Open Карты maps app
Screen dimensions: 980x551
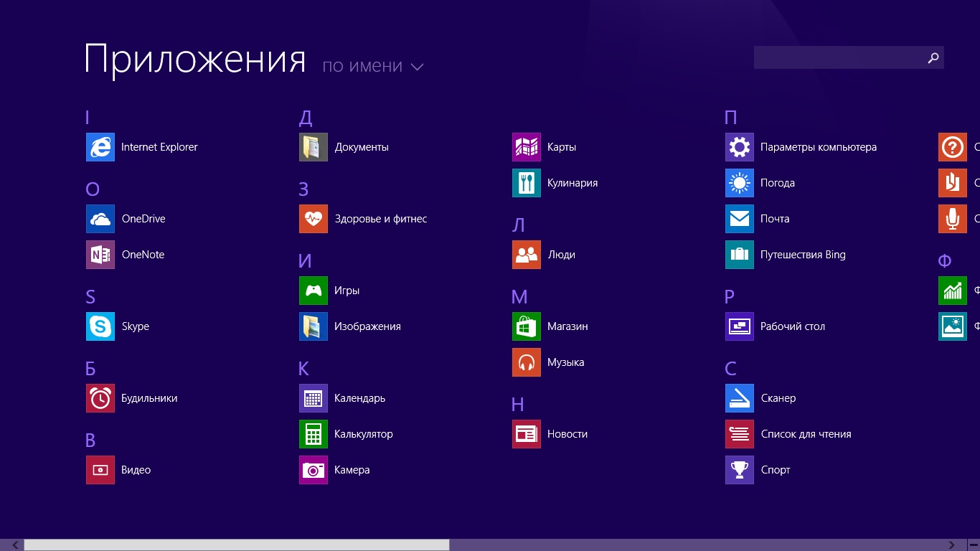tap(545, 147)
